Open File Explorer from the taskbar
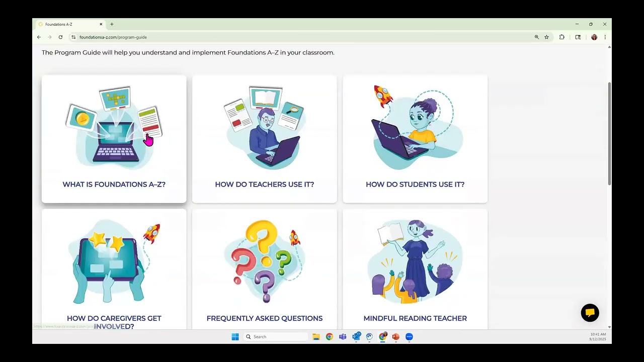This screenshot has width=644, height=362. (x=316, y=337)
